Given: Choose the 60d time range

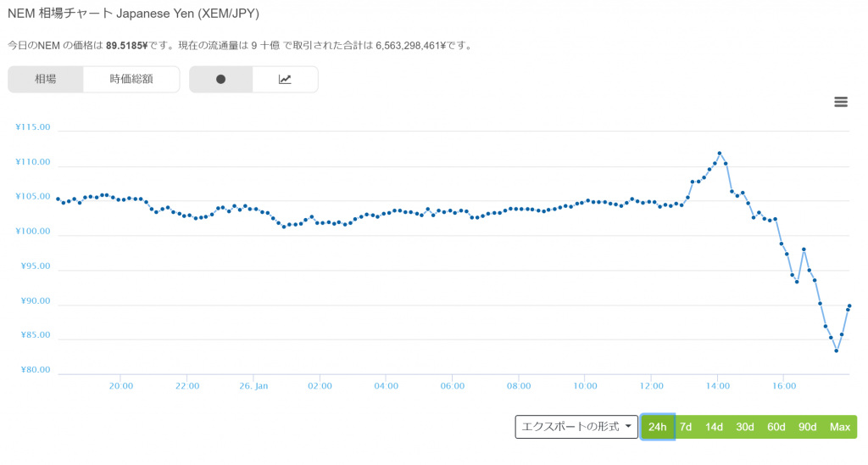Looking at the screenshot, I should [776, 427].
